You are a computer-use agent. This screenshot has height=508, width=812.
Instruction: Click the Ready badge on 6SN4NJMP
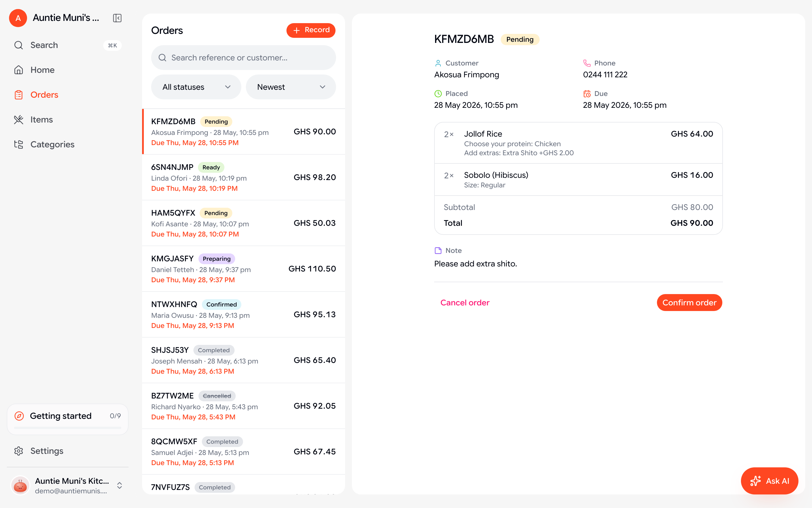(211, 167)
